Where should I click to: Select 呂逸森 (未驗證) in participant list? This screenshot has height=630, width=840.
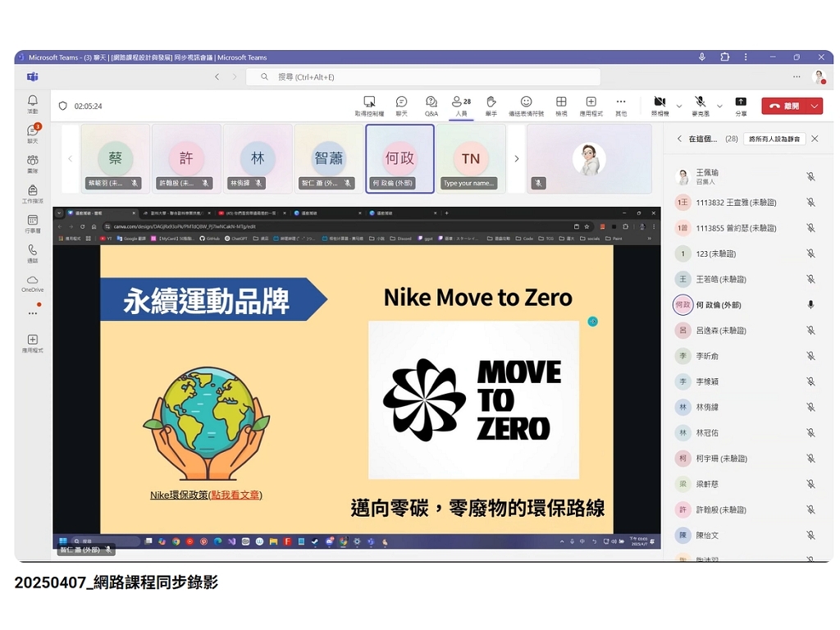click(746, 331)
